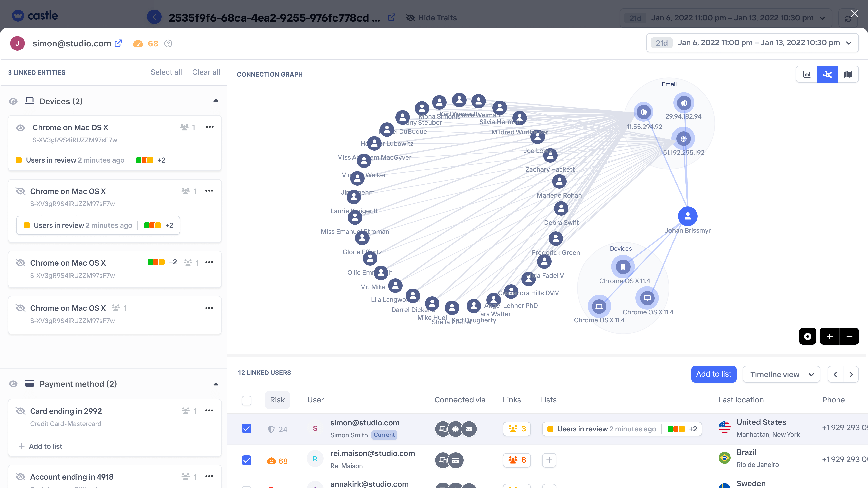This screenshot has height=488, width=868.
Task: Click the risk score help question icon
Action: 168,43
